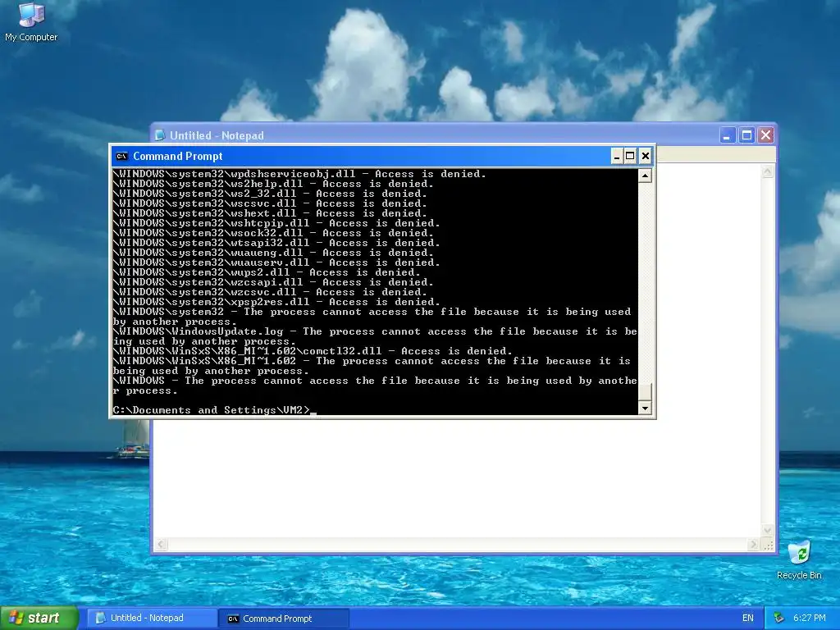Click Command Prompt scrollbar down arrow

tap(645, 409)
